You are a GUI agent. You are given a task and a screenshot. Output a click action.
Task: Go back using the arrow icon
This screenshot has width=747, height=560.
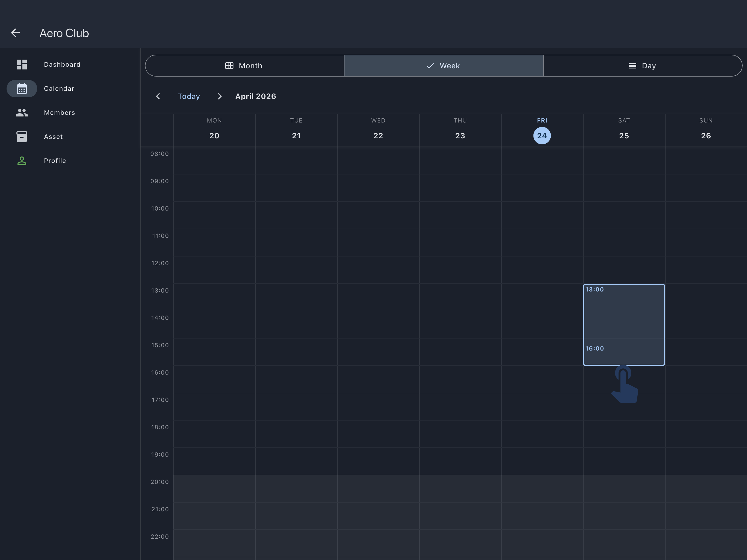[x=16, y=33]
